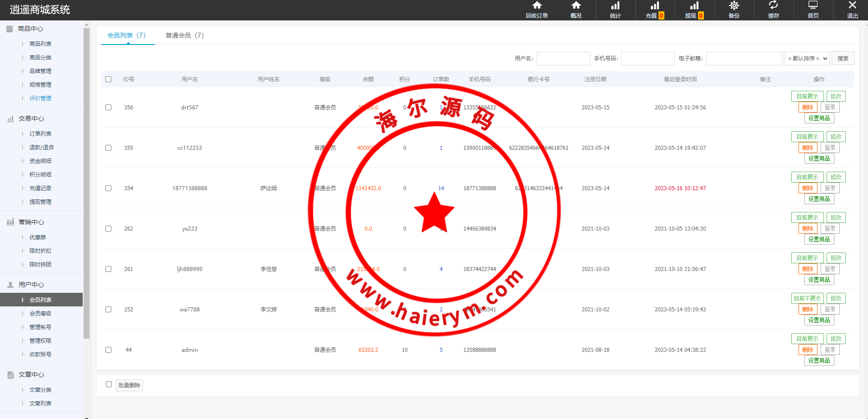Image resolution: width=868 pixels, height=419 pixels.
Task: Refresh using the 缓存 cache icon
Action: click(773, 6)
